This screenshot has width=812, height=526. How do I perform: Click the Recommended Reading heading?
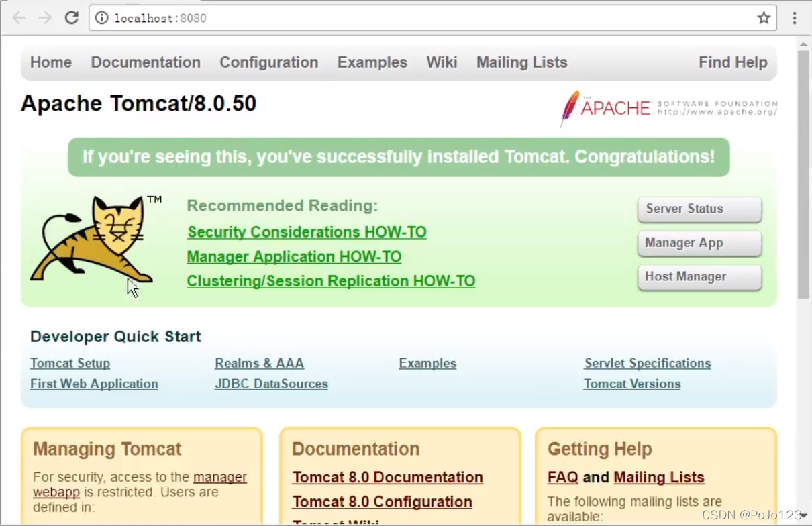point(283,205)
